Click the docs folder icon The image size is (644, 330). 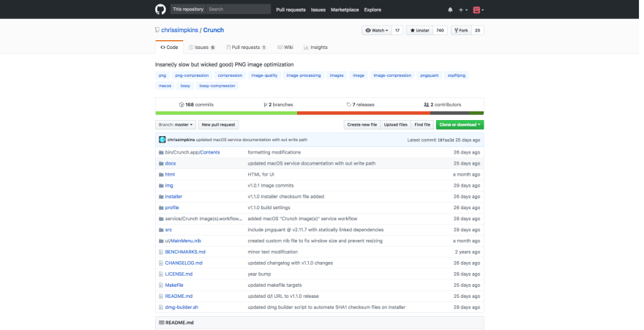pos(161,163)
